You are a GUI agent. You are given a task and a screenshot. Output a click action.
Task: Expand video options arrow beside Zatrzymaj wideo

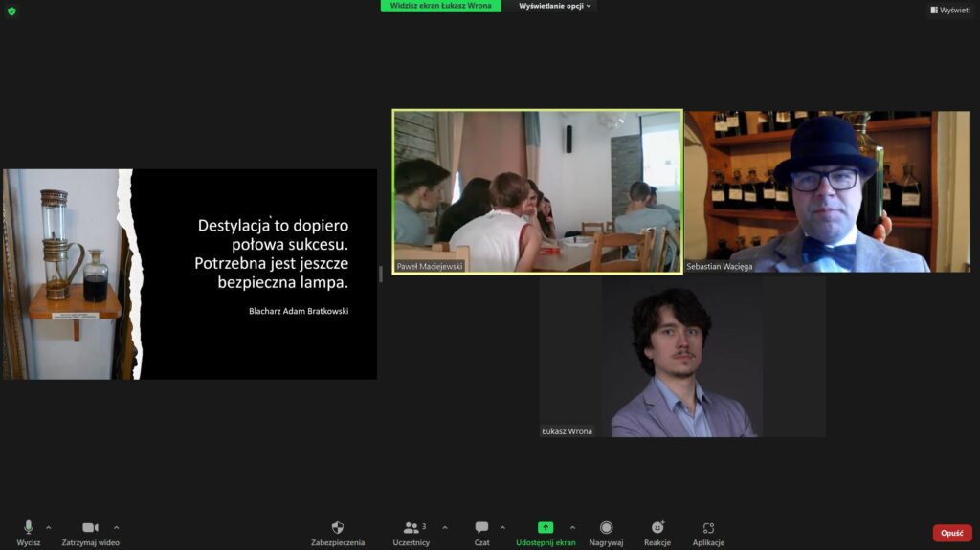click(x=117, y=527)
